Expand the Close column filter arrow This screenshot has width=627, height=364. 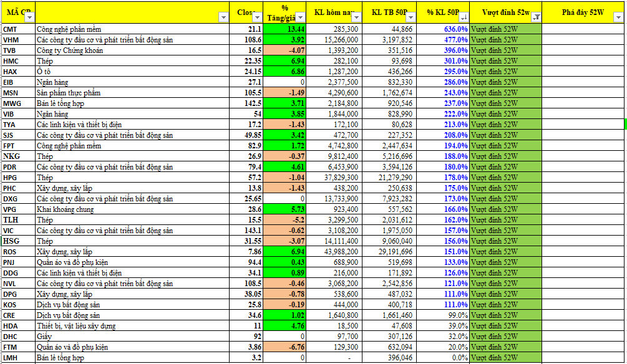[x=258, y=18]
